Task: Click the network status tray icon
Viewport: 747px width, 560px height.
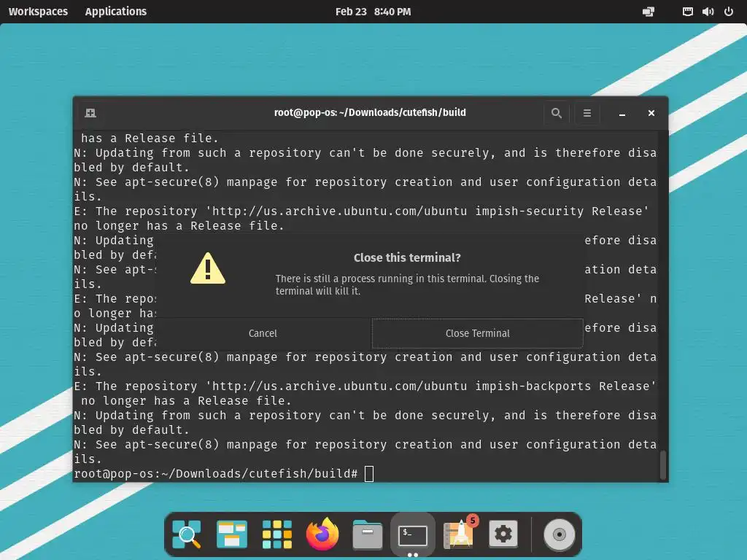Action: point(649,12)
